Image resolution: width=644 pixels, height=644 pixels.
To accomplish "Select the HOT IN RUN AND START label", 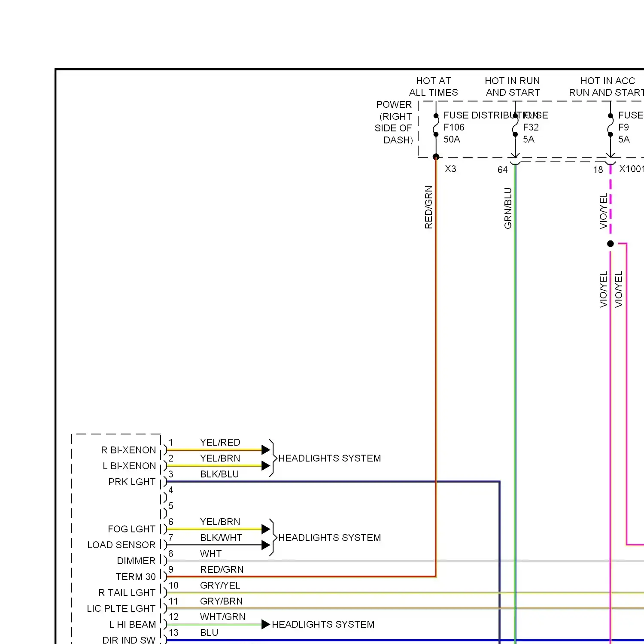I will [513, 87].
